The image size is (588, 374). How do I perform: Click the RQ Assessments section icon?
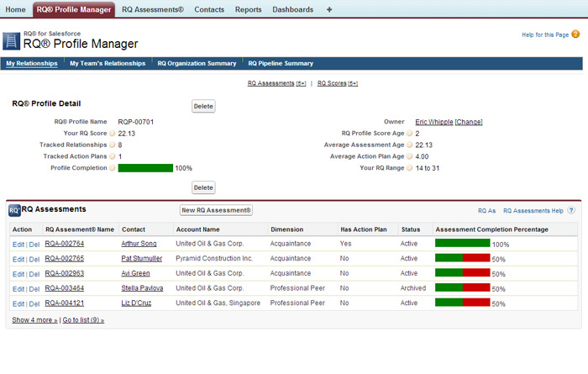pyautogui.click(x=14, y=210)
